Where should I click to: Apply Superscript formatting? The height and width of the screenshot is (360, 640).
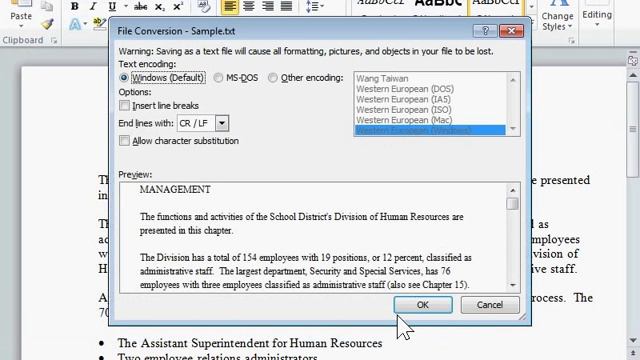tap(178, 6)
